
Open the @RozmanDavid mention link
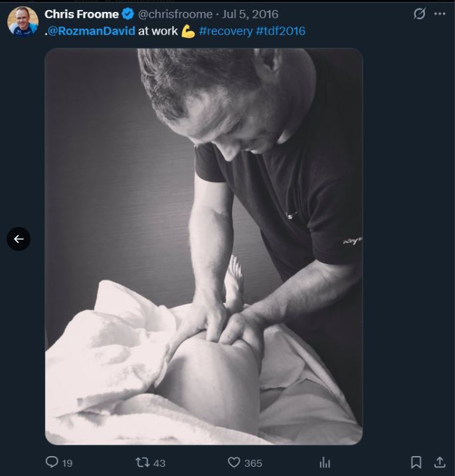[92, 31]
